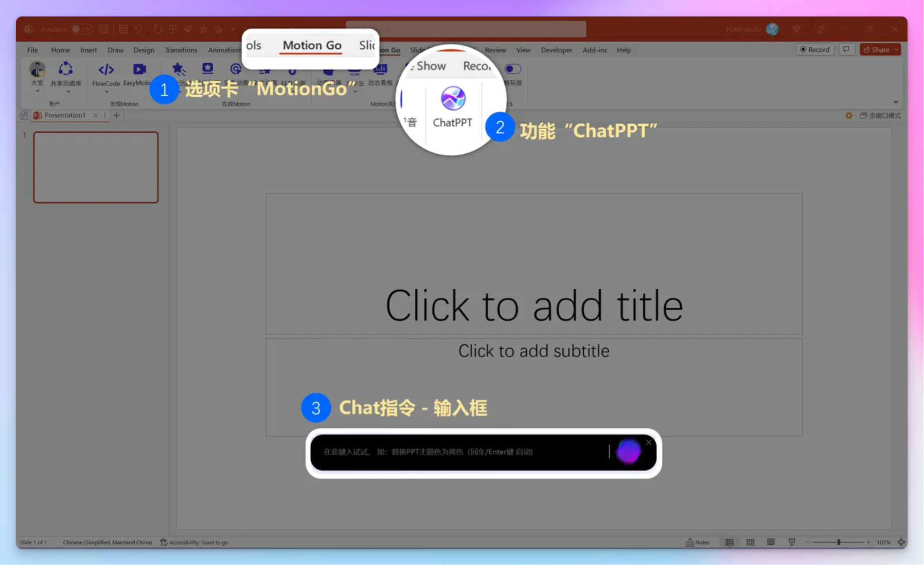Start slideshow from the status bar icon
Viewport: 924px width, 565px height.
792,542
